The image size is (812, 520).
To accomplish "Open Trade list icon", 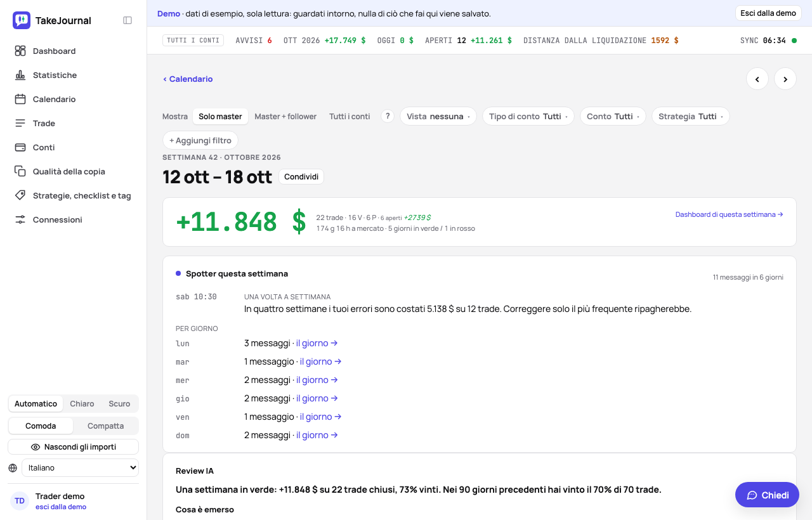I will pos(20,123).
